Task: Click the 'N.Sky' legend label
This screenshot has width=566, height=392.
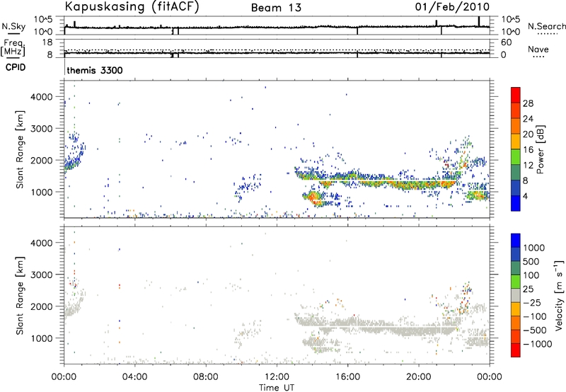Action: tap(13, 26)
